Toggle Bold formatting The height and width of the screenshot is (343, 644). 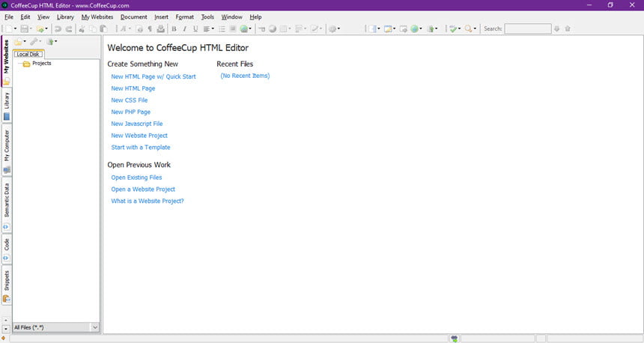click(174, 28)
